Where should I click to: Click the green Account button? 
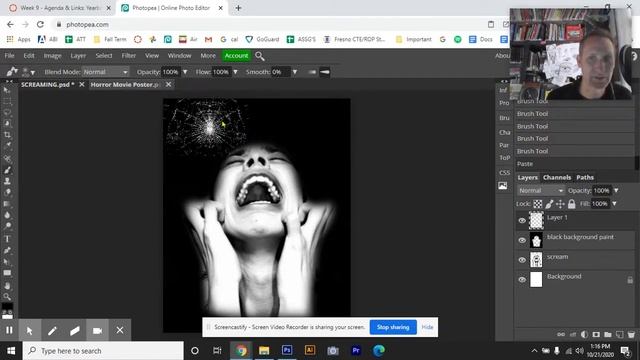236,56
